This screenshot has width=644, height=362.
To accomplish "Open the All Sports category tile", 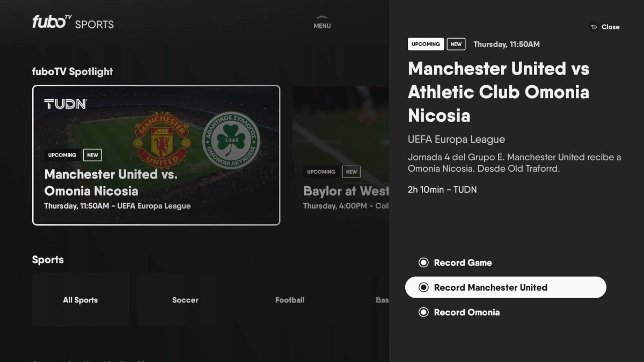I will pos(80,300).
